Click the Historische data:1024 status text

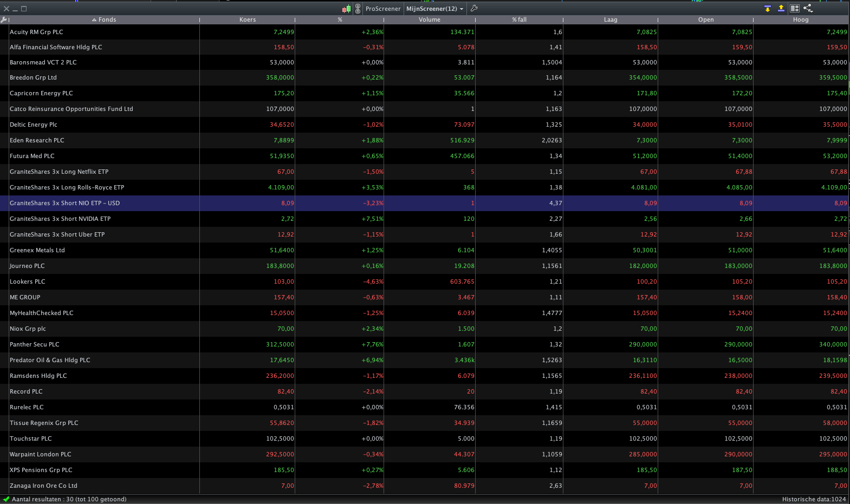tap(814, 499)
